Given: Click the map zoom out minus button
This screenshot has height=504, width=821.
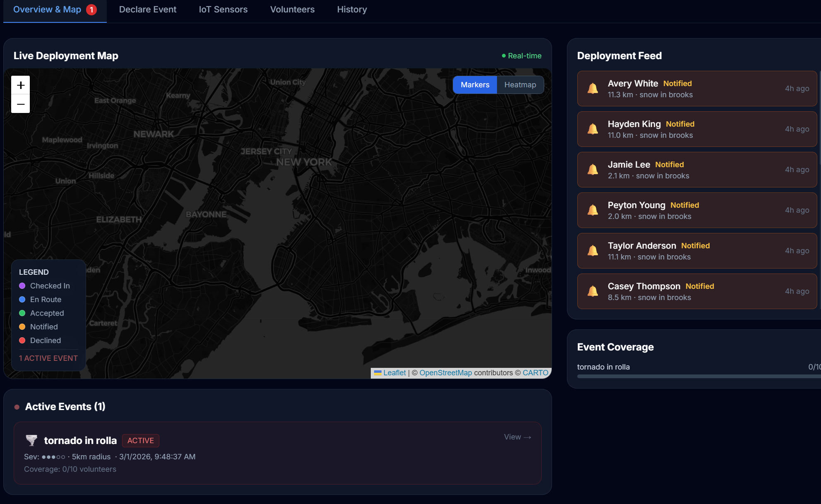Looking at the screenshot, I should coord(21,104).
